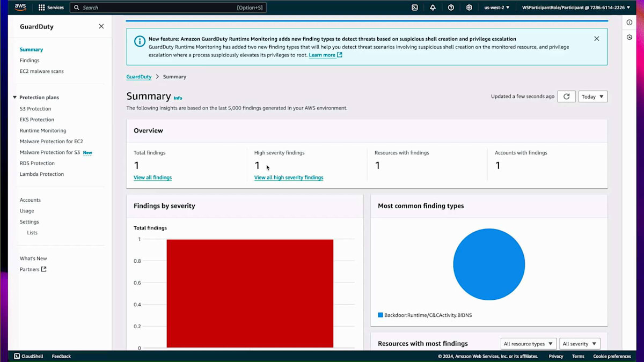The height and width of the screenshot is (362, 644).
Task: Click the Info link next to Summary
Action: [x=178, y=98]
